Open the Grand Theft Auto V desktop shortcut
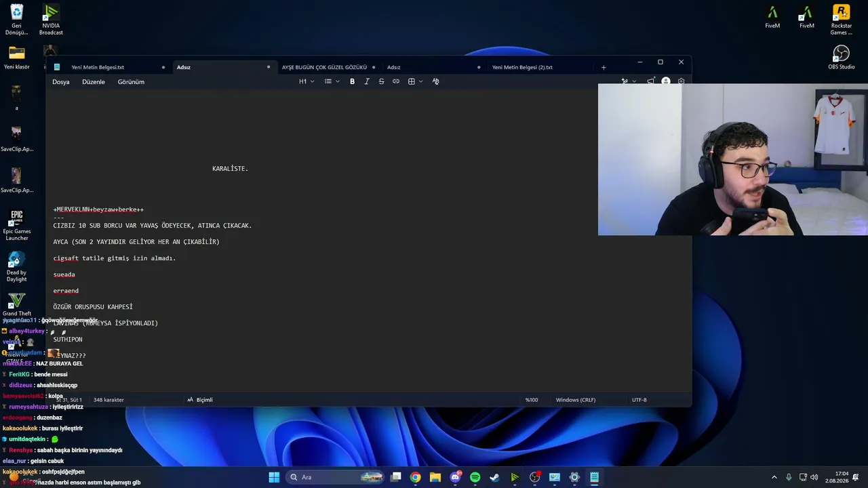Screen dimensions: 868x488 pos(16,305)
